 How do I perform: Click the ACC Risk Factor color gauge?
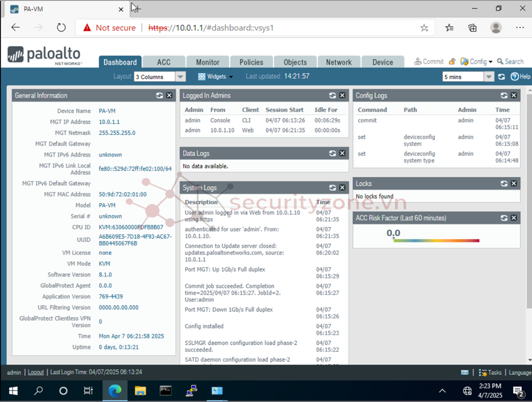437,241
